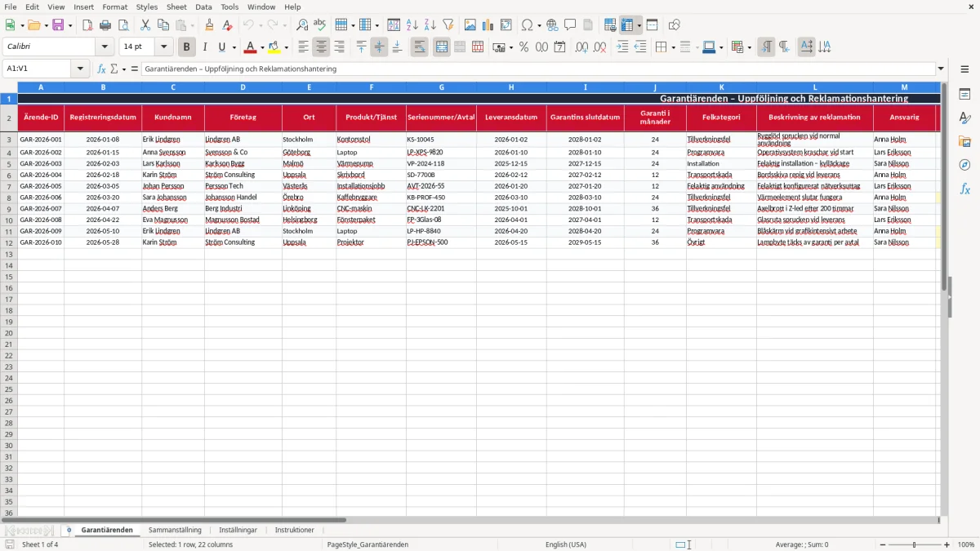The width and height of the screenshot is (980, 551).
Task: Click the Formula equals sign button
Action: click(x=135, y=69)
